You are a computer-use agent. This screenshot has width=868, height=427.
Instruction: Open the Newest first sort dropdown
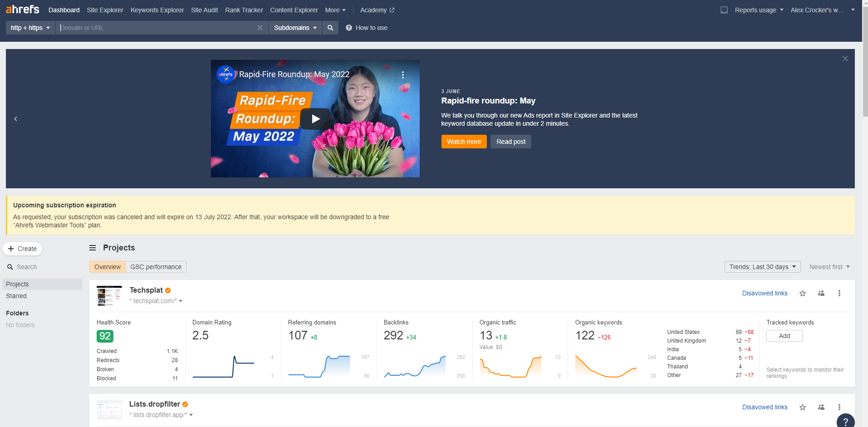829,267
